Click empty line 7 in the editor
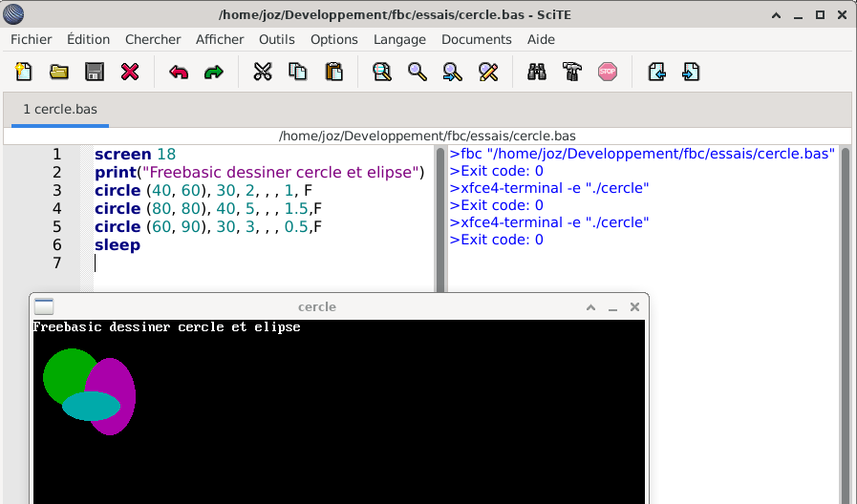Viewport: 857px width, 504px height. point(258,262)
